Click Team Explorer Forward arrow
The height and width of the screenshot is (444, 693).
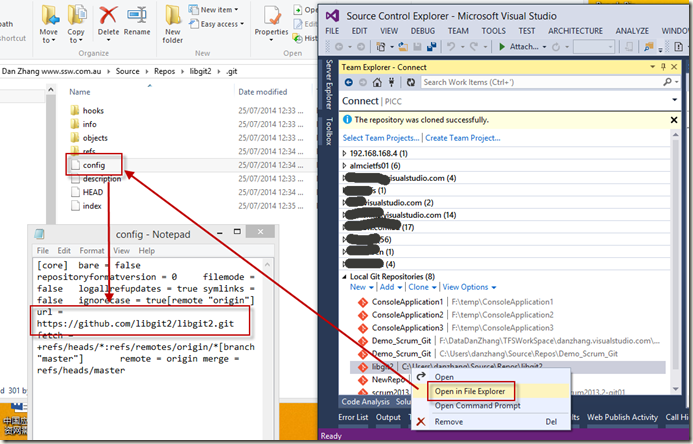tap(363, 82)
